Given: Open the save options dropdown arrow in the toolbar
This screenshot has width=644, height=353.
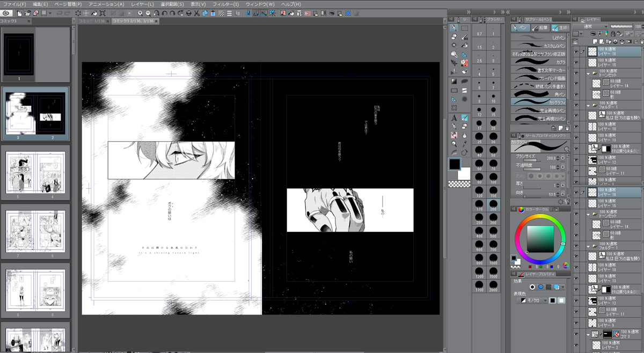Looking at the screenshot, I should (x=50, y=12).
